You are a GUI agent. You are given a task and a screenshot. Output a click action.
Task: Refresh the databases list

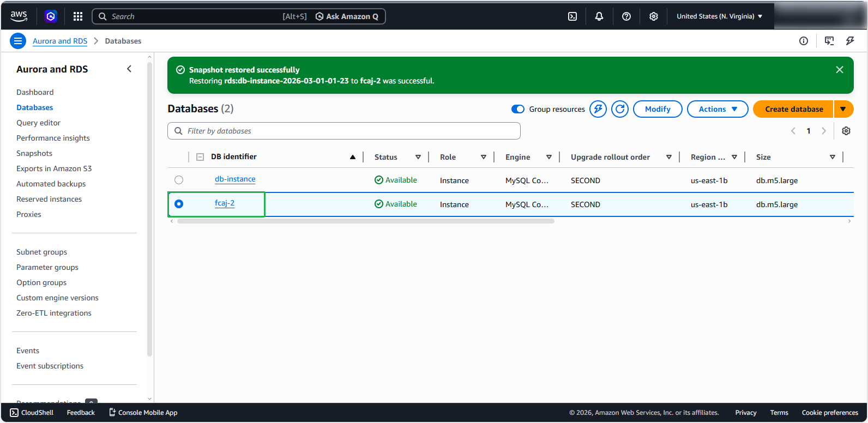point(620,109)
